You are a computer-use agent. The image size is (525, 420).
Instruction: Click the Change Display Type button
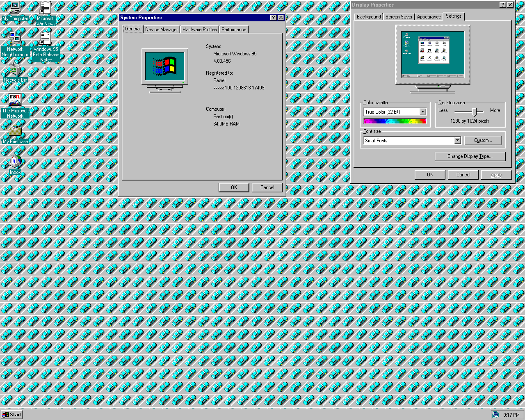(x=470, y=156)
